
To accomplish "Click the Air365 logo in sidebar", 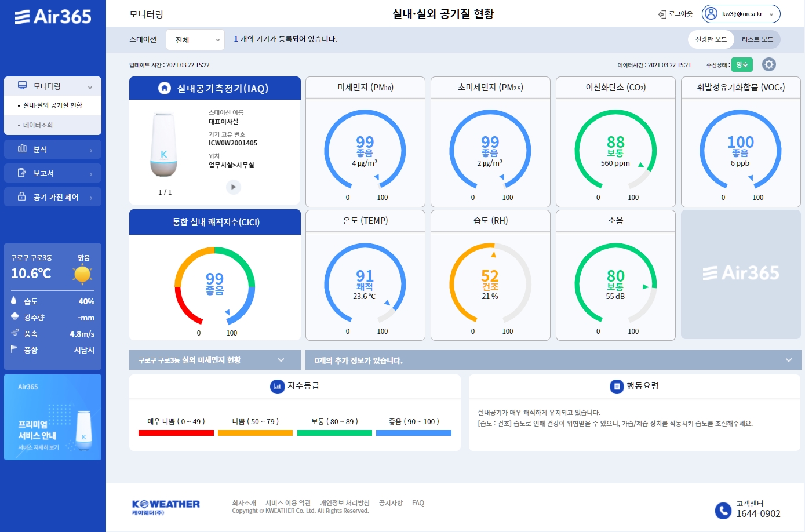I will point(53,16).
